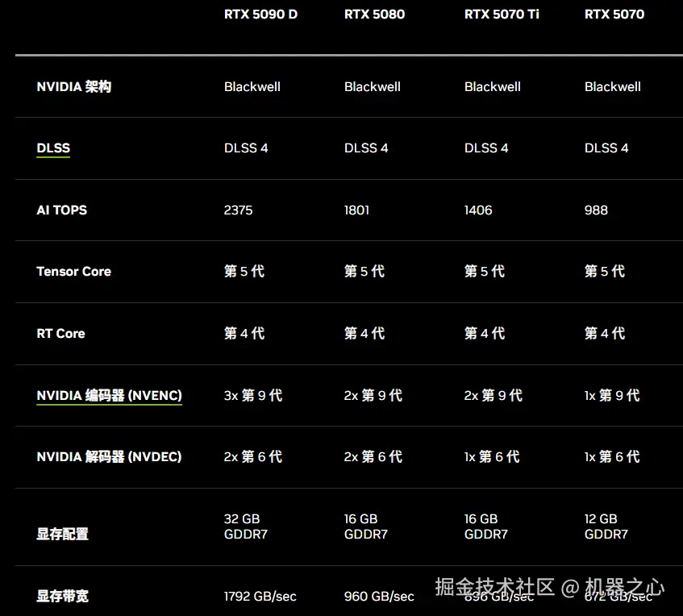This screenshot has width=683, height=616.
Task: Click DLSS 4 under RTX 5070
Action: click(606, 148)
